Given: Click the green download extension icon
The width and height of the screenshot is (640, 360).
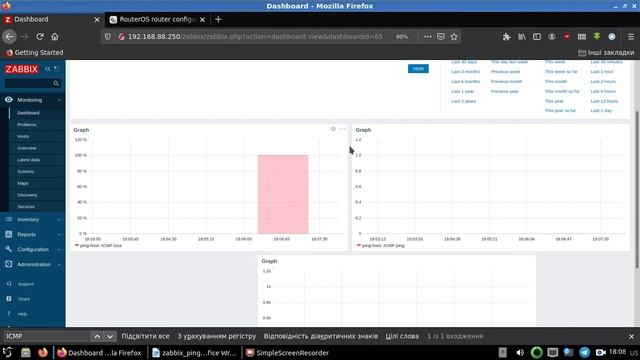Looking at the screenshot, I should [597, 37].
